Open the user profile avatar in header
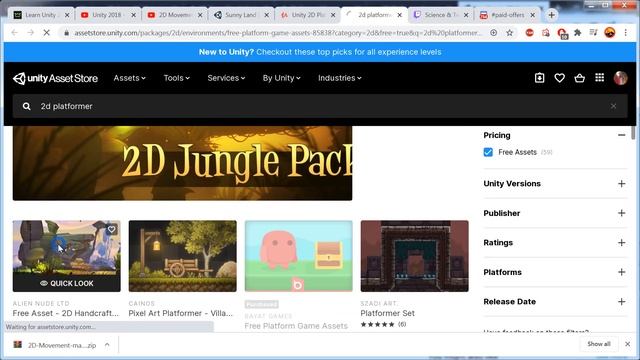Screen dimensions: 640x360 pyautogui.click(x=620, y=78)
